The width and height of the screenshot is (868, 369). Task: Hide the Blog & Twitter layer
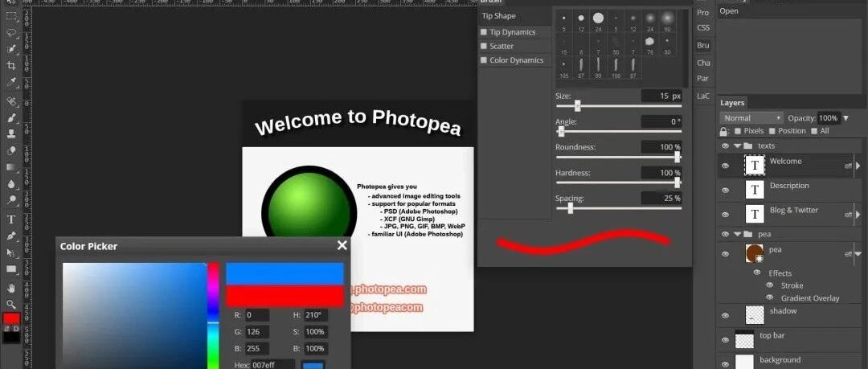[x=725, y=215]
